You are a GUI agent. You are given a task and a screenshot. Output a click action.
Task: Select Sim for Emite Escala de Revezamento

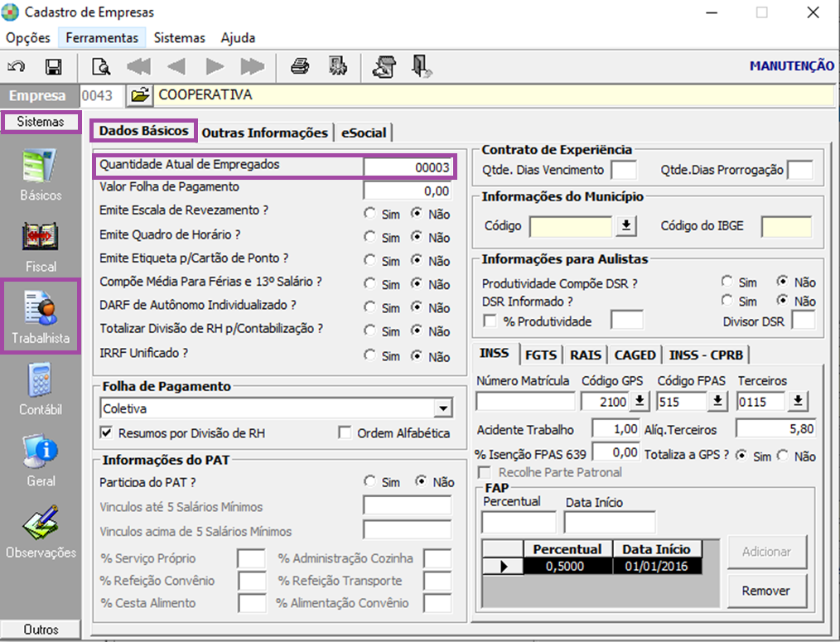point(369,213)
